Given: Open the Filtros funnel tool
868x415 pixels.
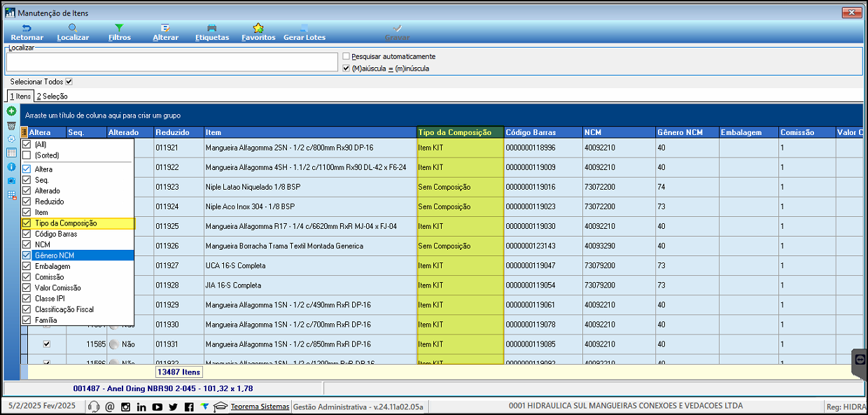Looking at the screenshot, I should (x=120, y=32).
